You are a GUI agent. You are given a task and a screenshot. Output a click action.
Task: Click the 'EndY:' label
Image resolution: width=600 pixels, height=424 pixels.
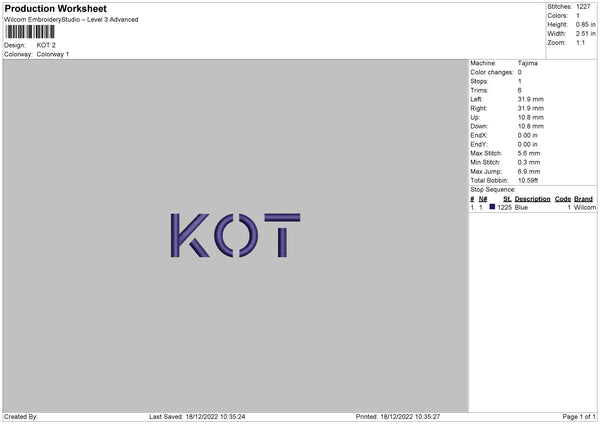click(x=479, y=144)
